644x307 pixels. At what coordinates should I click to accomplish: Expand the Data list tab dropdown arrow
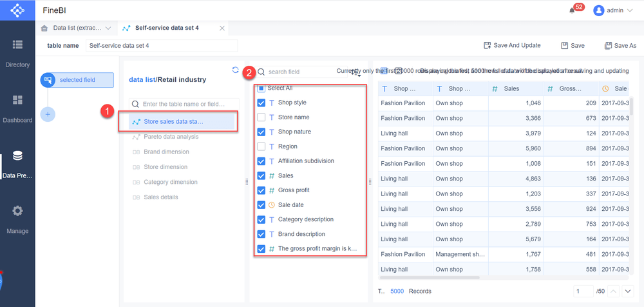pos(108,28)
